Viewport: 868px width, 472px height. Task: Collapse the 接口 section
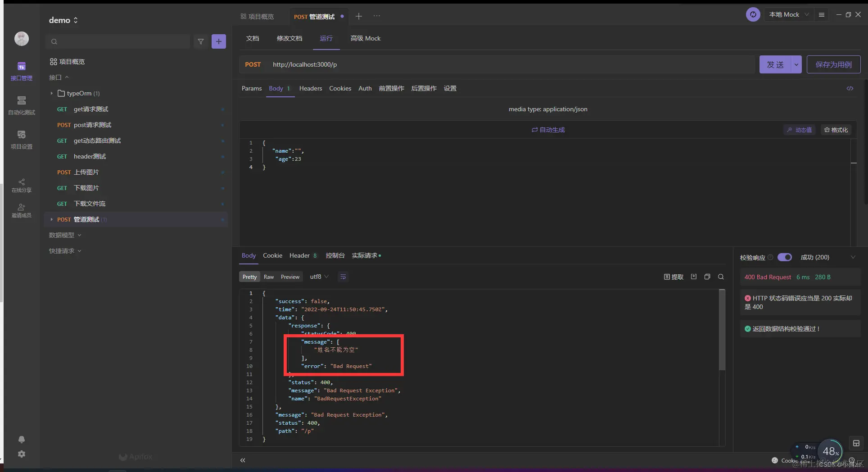pos(59,77)
